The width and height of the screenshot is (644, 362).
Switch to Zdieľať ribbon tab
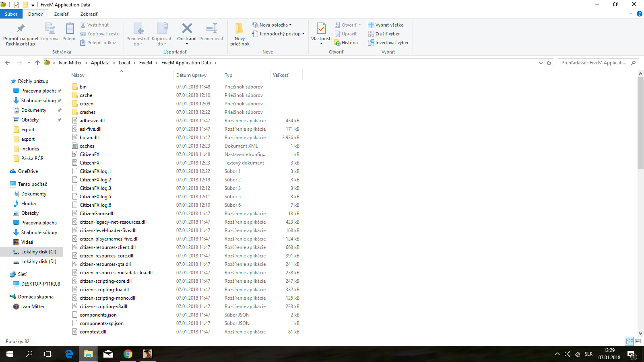tap(61, 14)
